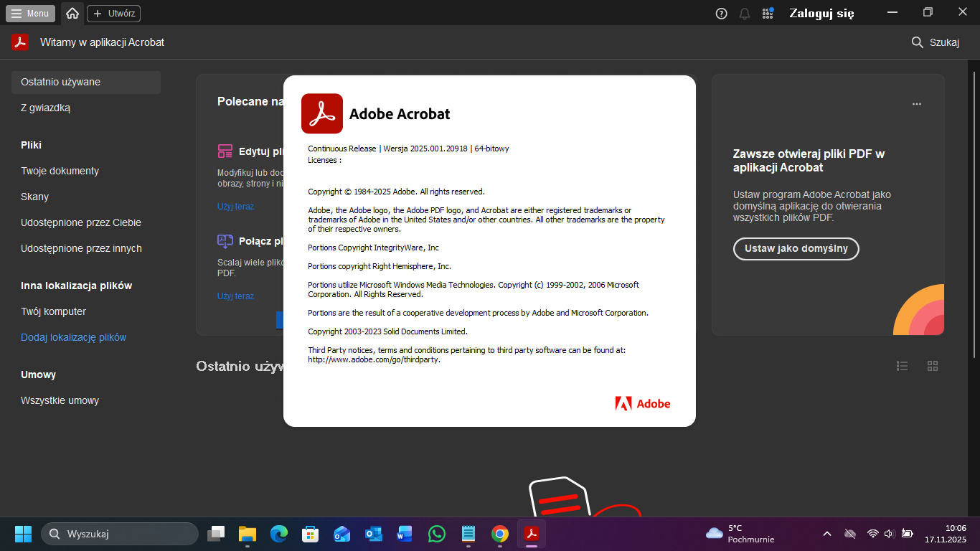Open the three-dot options on the default app card

pyautogui.click(x=916, y=104)
